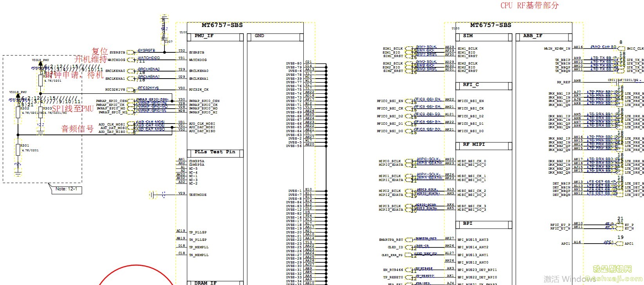Click the 'BPI_BUS22_DET_BPI0' pin name
The width and height of the screenshot is (644, 285).
(x=477, y=277)
